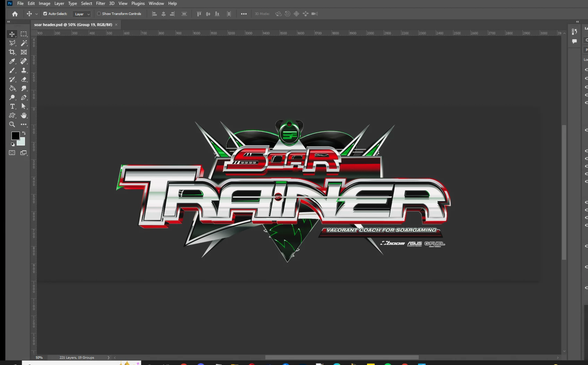This screenshot has width=588, height=365.
Task: Select the Eyedropper tool
Action: coord(12,61)
